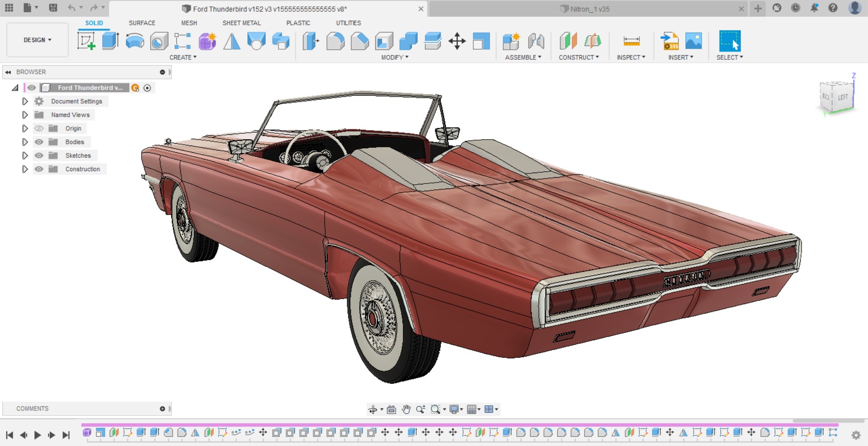Screen dimensions: 868x446
Task: Open the Insert SVG tool
Action: 669,41
